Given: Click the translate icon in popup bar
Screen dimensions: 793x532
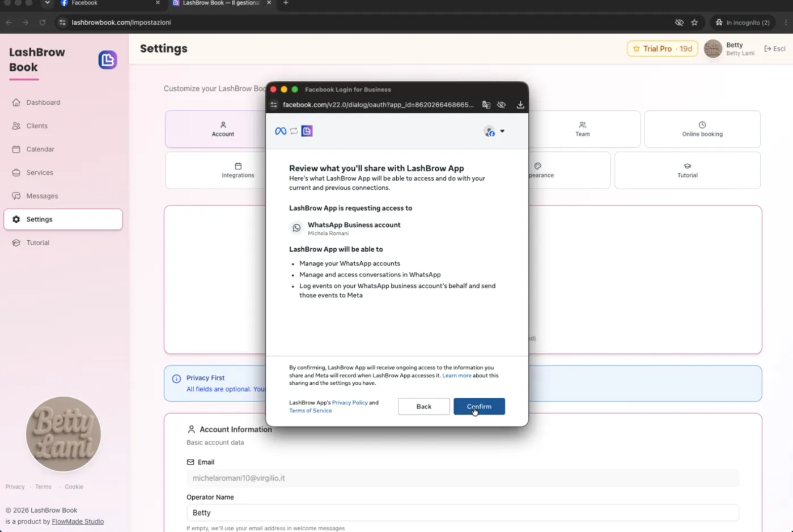Looking at the screenshot, I should [486, 105].
